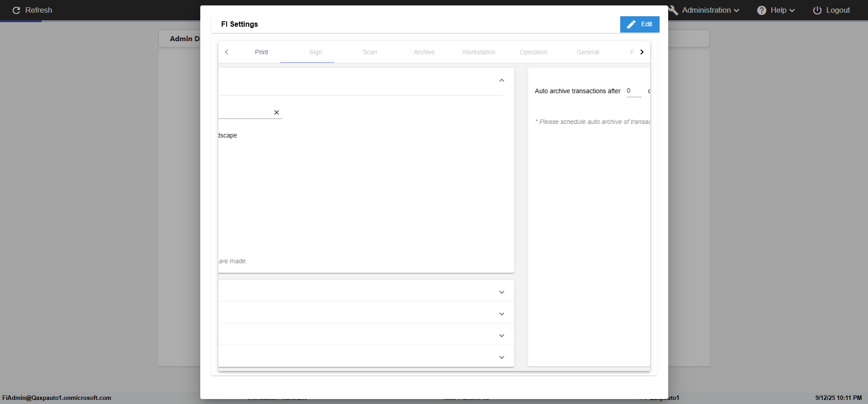
Task: Go to the Archive tab
Action: click(424, 52)
